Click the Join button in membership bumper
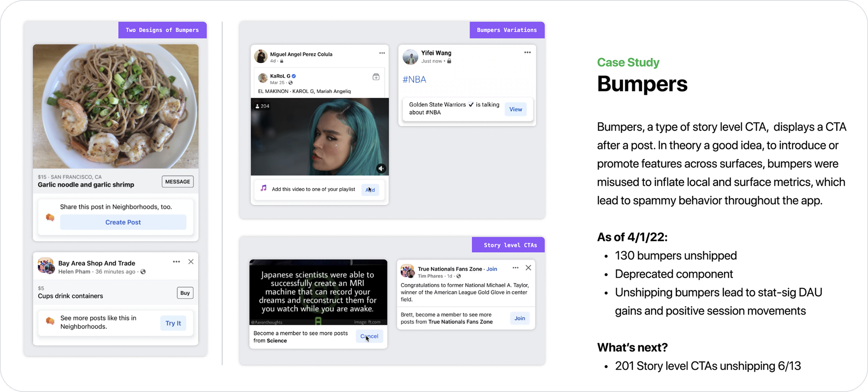This screenshot has width=868, height=392. tap(519, 318)
